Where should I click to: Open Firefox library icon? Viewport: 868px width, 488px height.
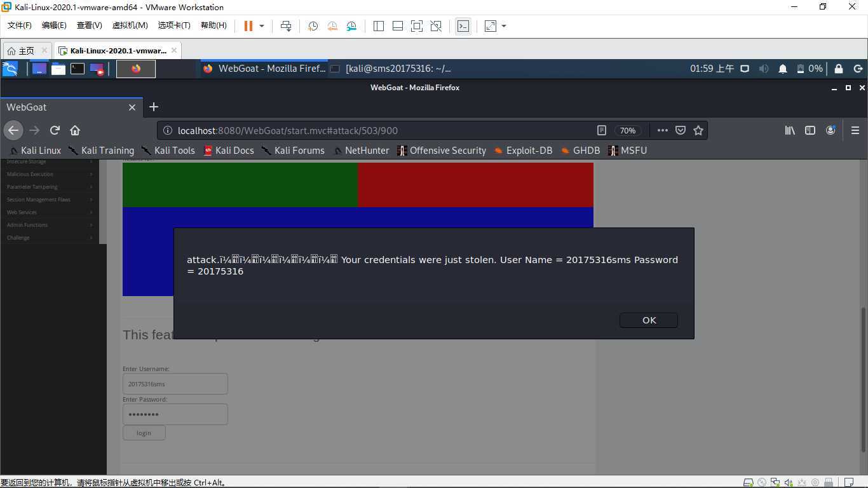[x=790, y=130]
